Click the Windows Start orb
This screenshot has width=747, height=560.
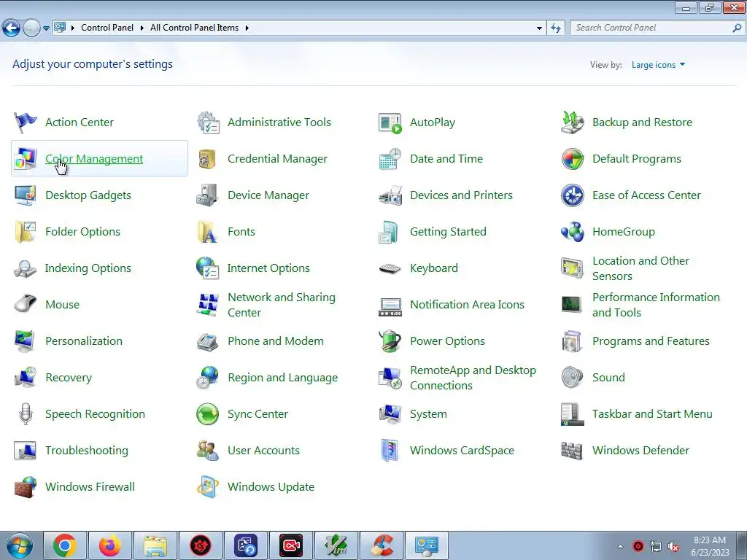[x=19, y=546]
